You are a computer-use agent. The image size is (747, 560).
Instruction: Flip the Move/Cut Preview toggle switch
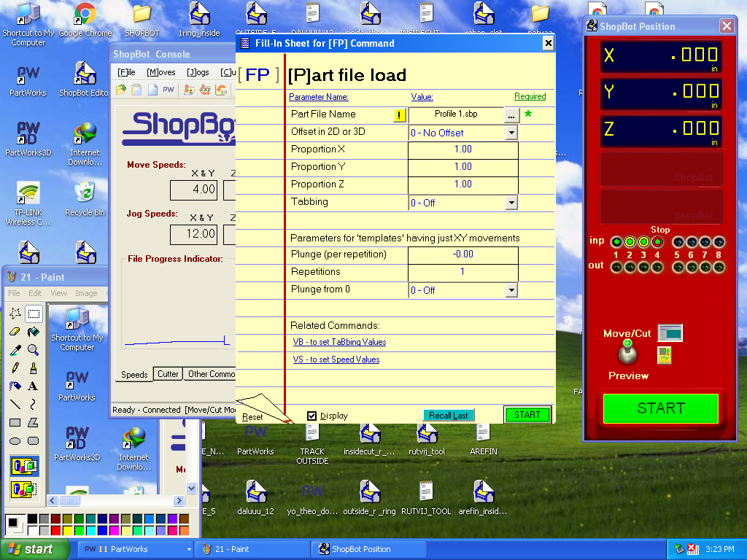click(x=627, y=351)
